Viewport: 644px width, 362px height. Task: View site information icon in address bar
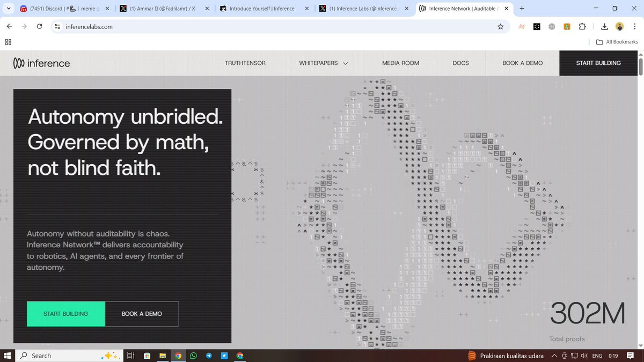click(x=57, y=26)
